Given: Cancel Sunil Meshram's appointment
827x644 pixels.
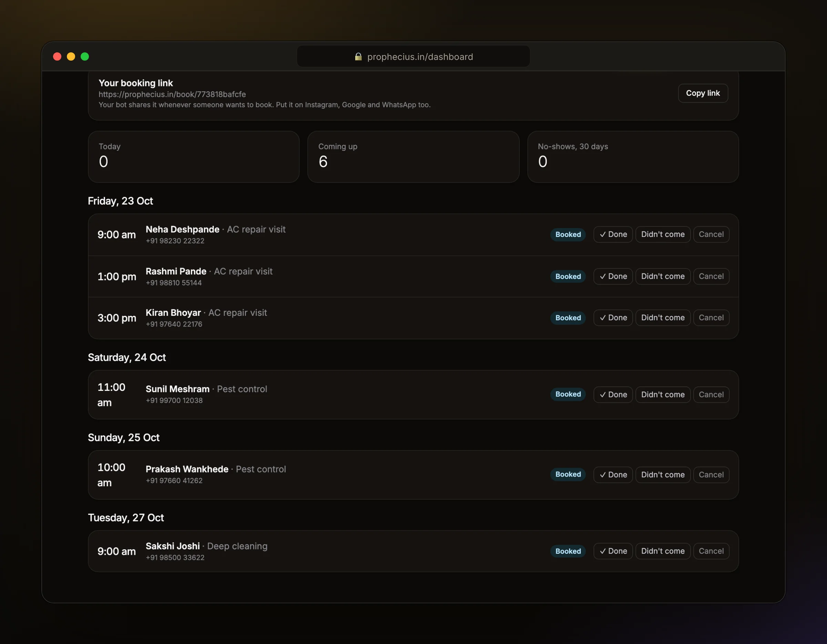Looking at the screenshot, I should (711, 394).
